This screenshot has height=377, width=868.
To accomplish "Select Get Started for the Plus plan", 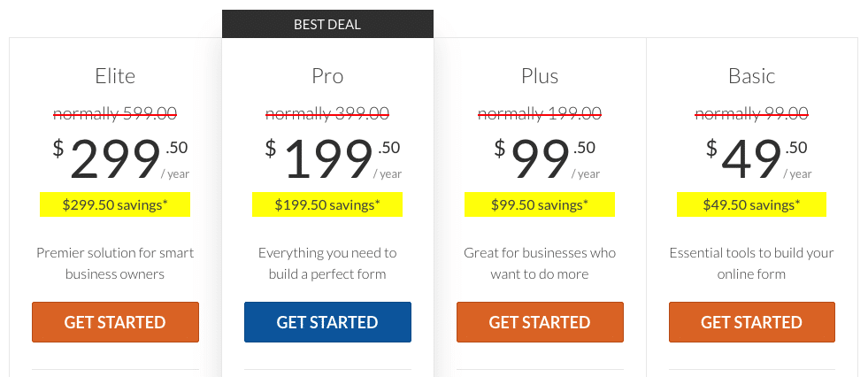I will (x=540, y=321).
